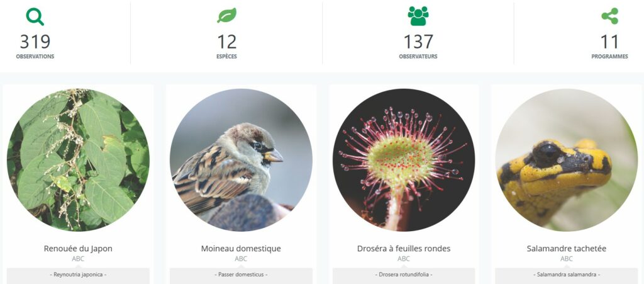Screen dimensions: 644x284
Task: Click the Salamandra salamandra scientific name
Action: click(x=567, y=274)
